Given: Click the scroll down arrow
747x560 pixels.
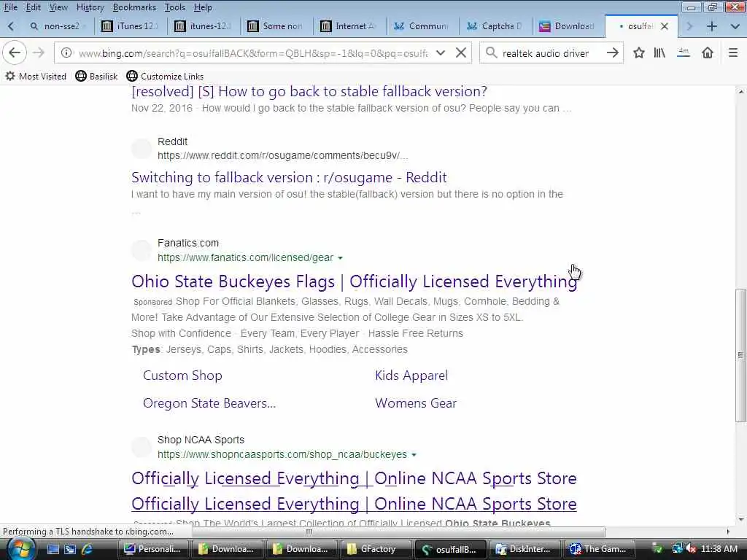Looking at the screenshot, I should click(740, 519).
